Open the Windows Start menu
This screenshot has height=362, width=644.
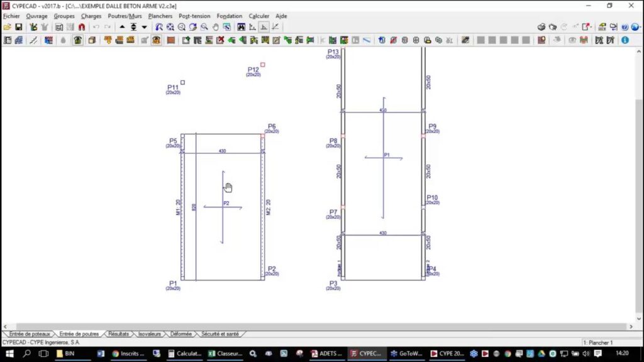(x=9, y=354)
